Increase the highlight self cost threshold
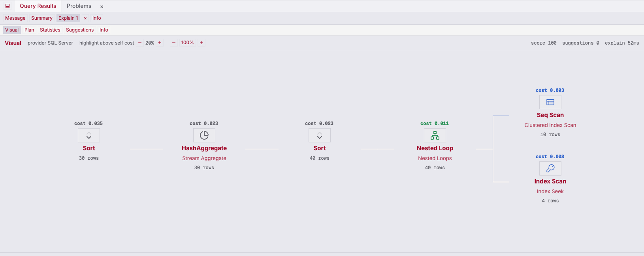 160,43
